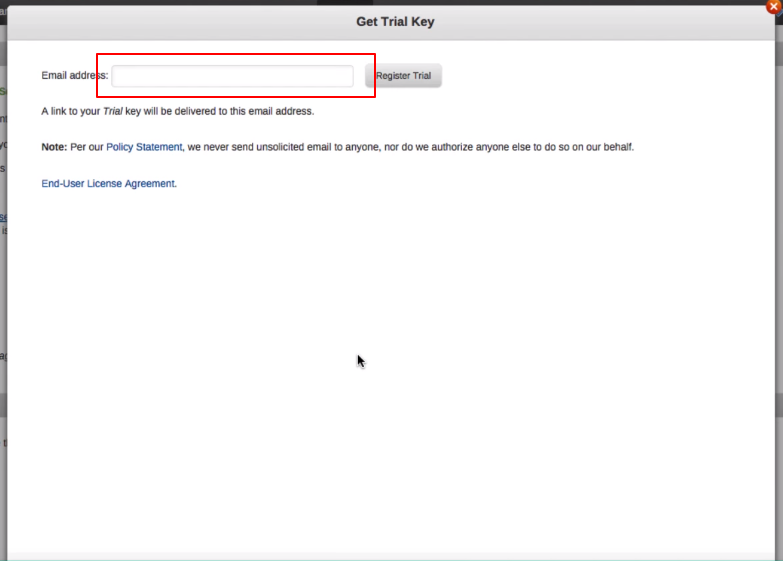The height and width of the screenshot is (561, 783).
Task: Click the bold 'Note:' label
Action: click(x=54, y=147)
